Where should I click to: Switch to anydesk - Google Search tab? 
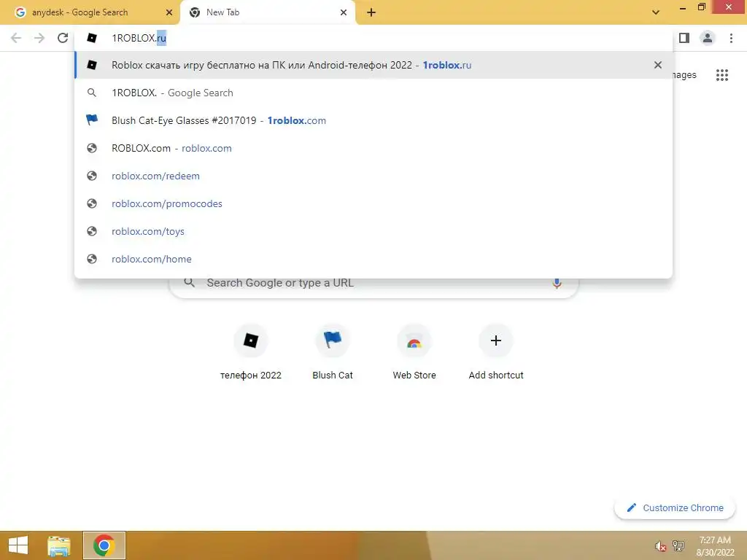coord(90,12)
